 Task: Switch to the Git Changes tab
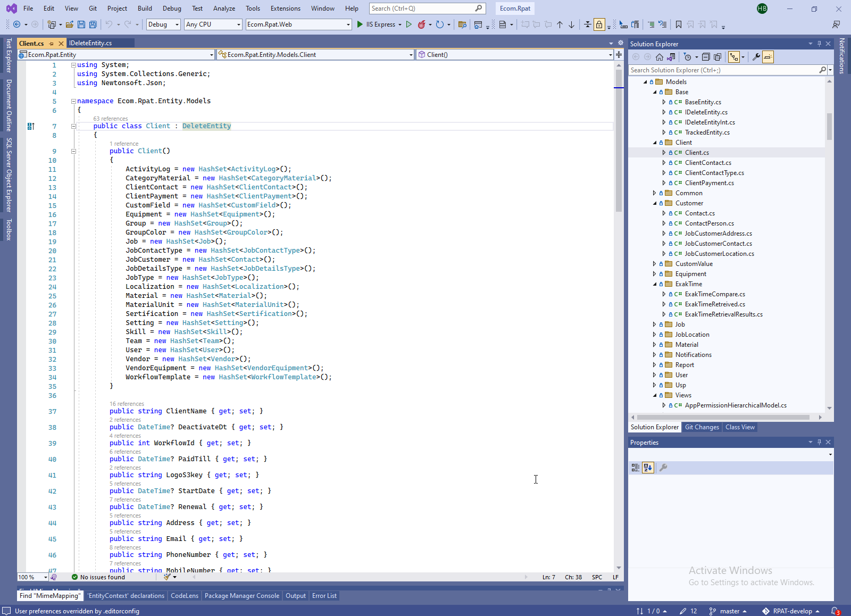pos(702,427)
